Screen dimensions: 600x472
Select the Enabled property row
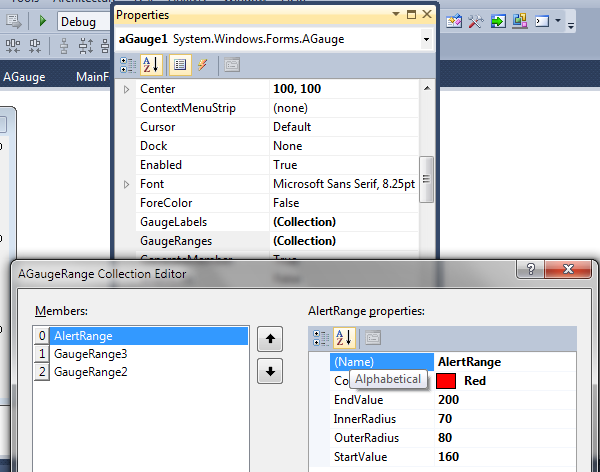[x=277, y=165]
